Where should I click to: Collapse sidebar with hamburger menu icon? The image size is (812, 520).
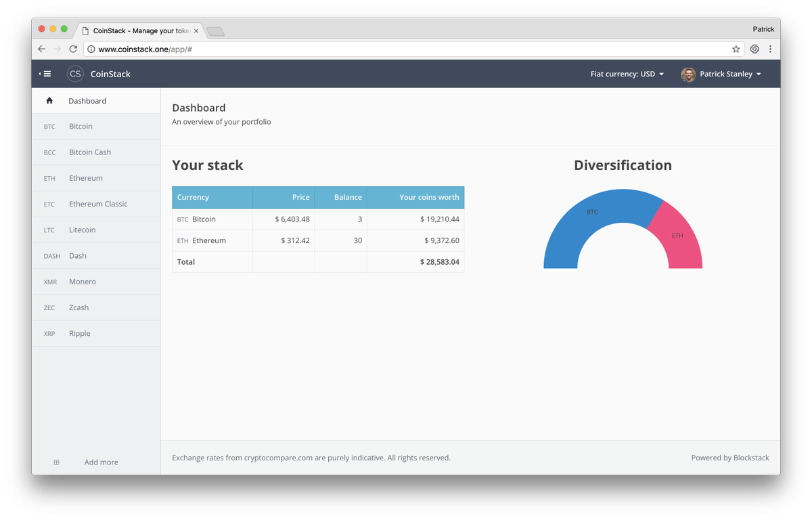click(45, 74)
